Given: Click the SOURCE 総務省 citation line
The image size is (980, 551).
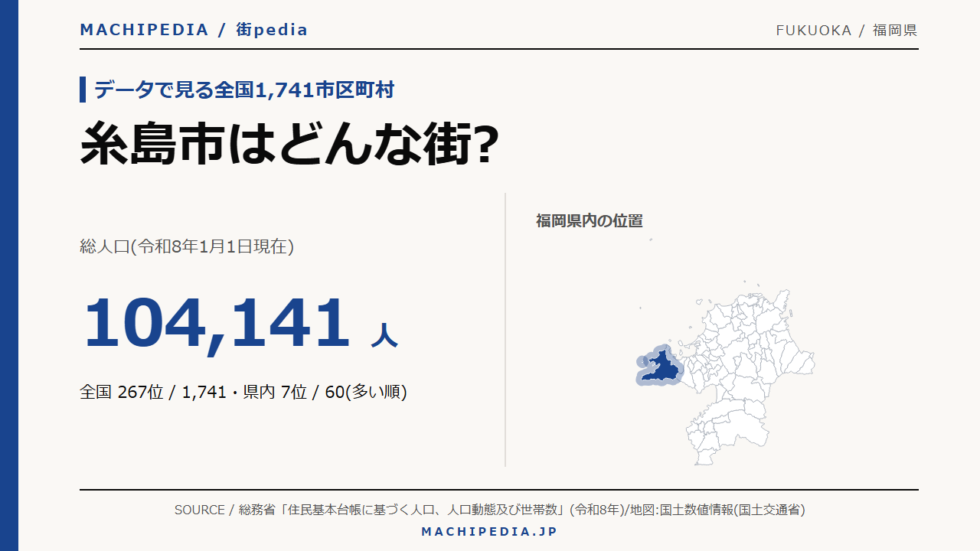Looking at the screenshot, I should 490,510.
